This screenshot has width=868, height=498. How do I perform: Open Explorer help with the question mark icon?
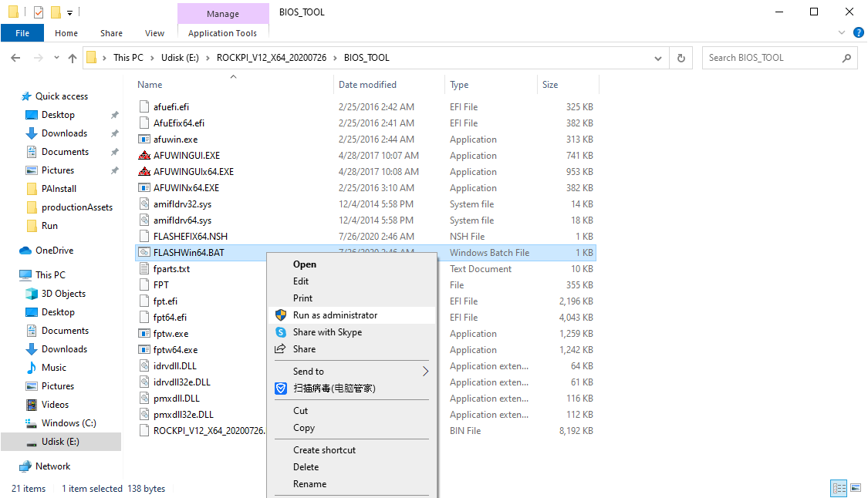[x=859, y=33]
